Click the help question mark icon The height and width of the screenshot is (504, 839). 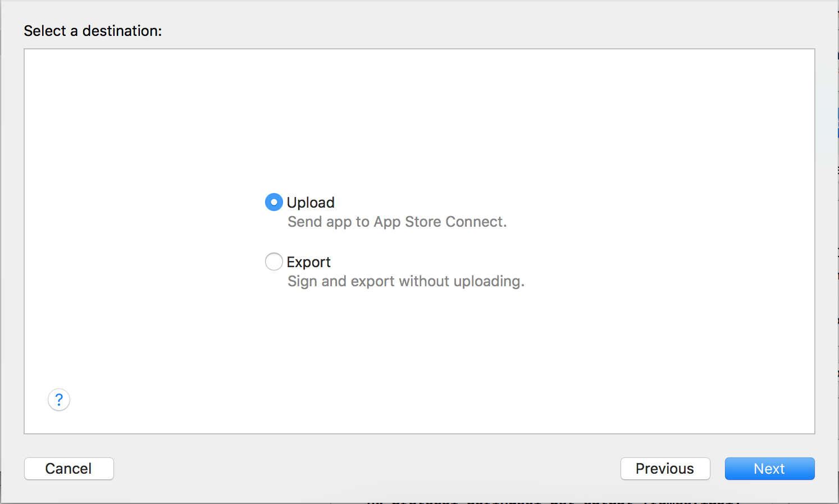coord(59,400)
